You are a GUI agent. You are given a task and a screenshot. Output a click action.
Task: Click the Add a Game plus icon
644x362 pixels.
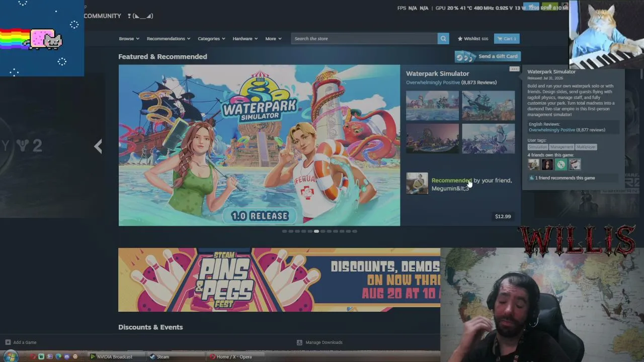pyautogui.click(x=8, y=342)
